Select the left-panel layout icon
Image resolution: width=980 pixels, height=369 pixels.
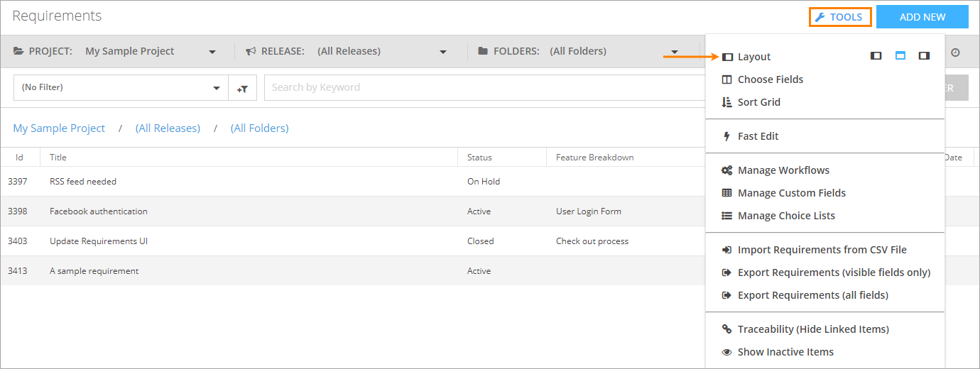(876, 56)
